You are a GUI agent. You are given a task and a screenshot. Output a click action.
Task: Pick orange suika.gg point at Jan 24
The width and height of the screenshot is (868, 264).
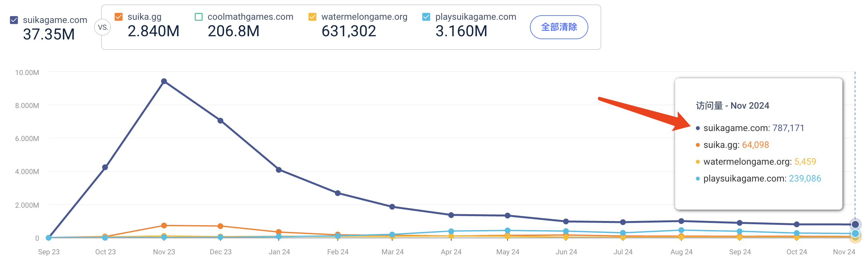279,232
